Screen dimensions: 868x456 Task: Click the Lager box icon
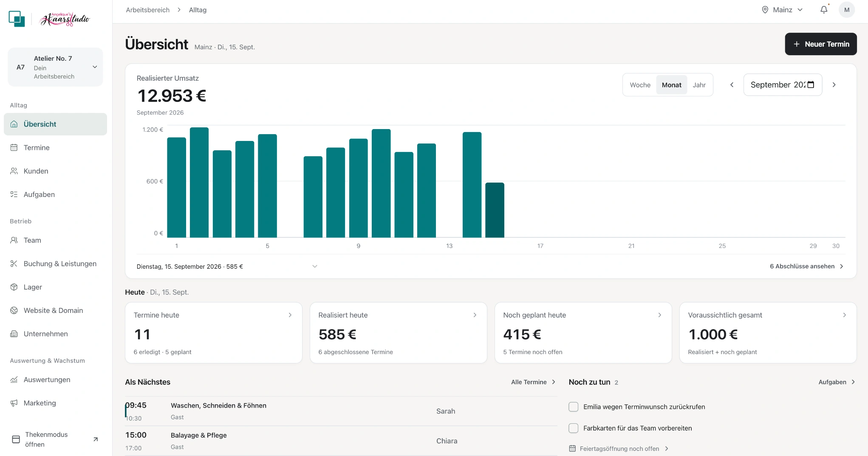point(14,287)
